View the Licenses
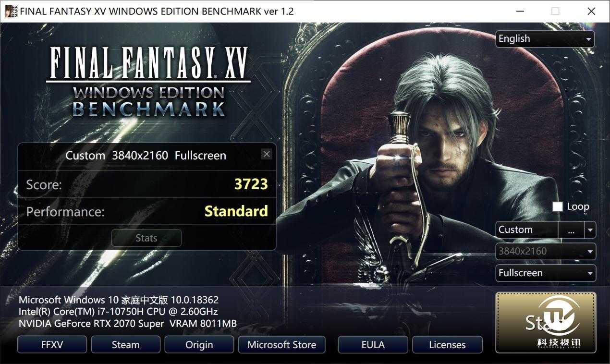 447,345
